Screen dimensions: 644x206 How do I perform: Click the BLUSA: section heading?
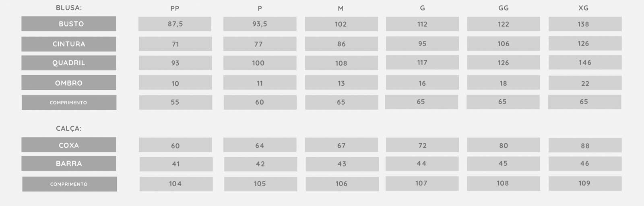click(69, 8)
